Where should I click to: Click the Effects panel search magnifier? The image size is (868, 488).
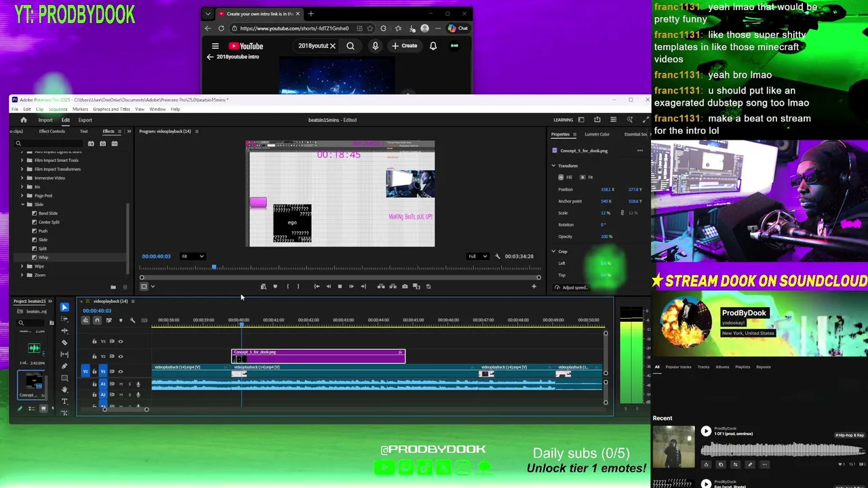coord(18,144)
